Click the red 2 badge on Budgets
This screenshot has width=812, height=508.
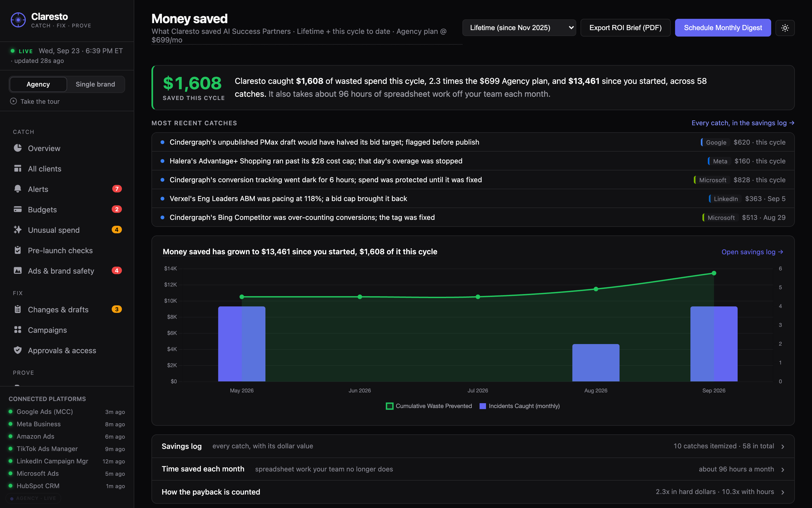pos(117,209)
